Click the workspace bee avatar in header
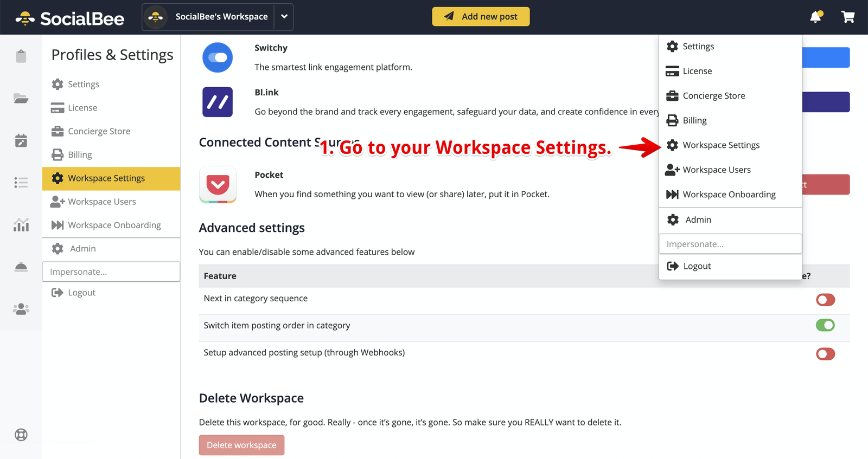The width and height of the screenshot is (868, 459). click(x=156, y=17)
